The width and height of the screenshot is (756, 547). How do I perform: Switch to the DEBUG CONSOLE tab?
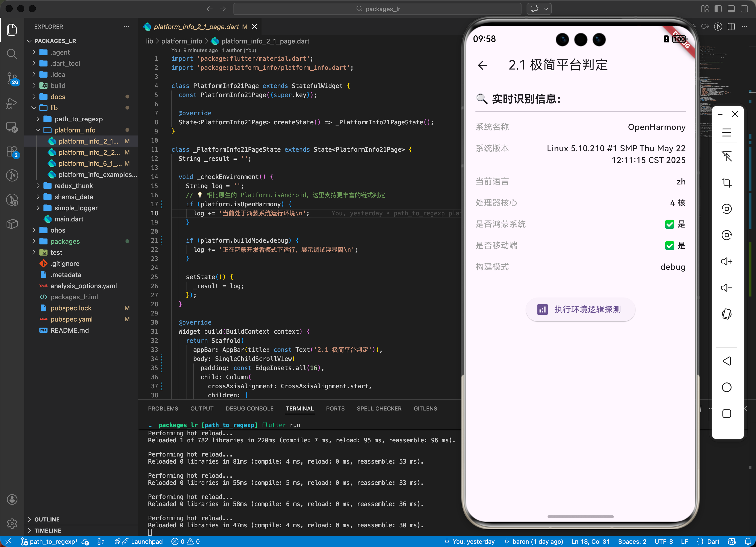(x=249, y=408)
